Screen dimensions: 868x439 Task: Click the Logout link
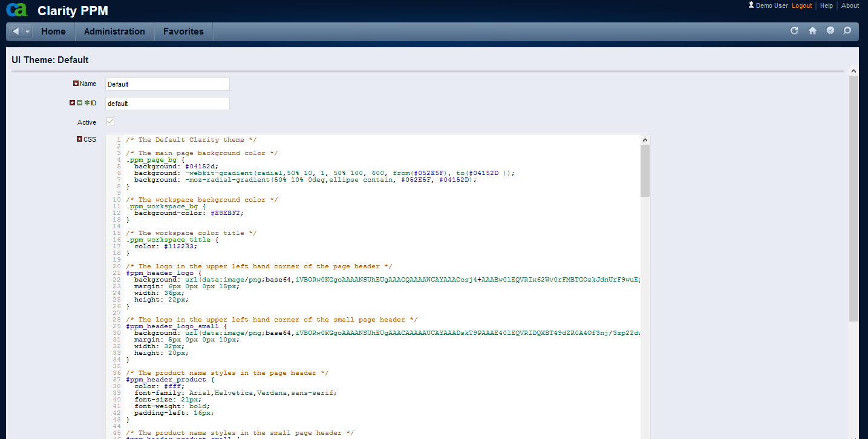point(801,5)
